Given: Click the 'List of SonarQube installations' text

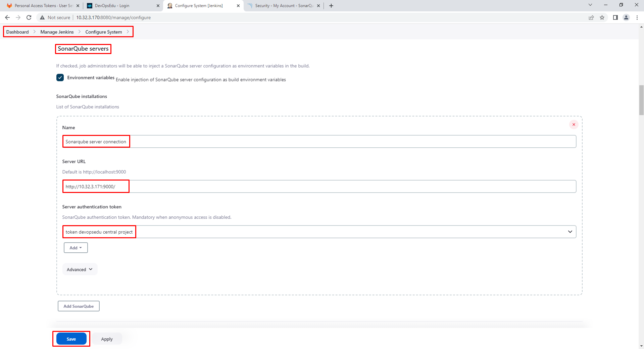Looking at the screenshot, I should coord(88,107).
